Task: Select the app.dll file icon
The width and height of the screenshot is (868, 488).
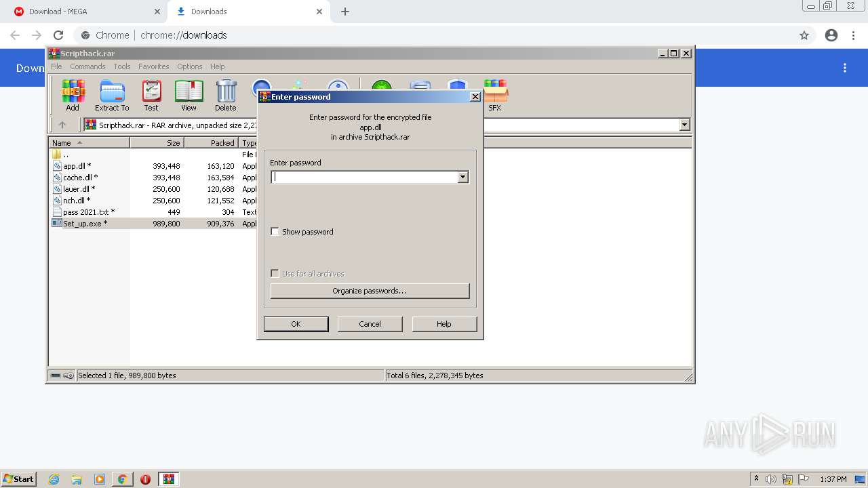Action: [57, 166]
